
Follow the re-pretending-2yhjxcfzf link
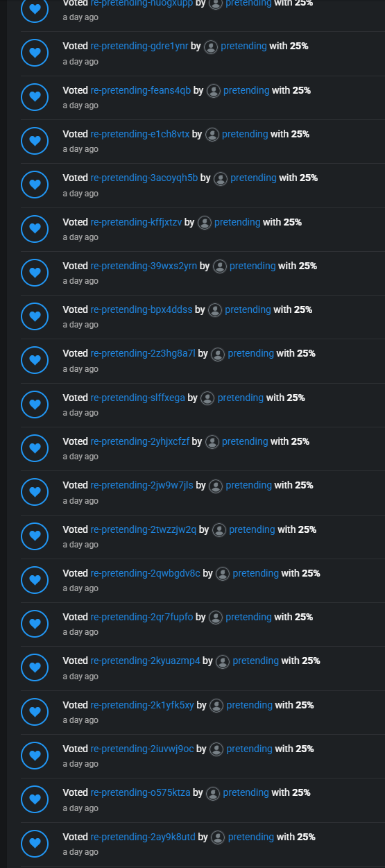pyautogui.click(x=140, y=441)
